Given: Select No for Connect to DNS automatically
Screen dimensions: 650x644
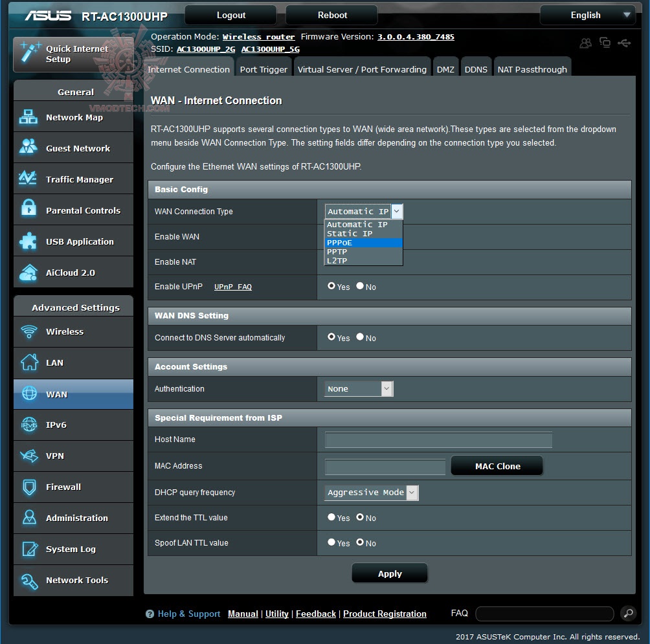Looking at the screenshot, I should click(360, 337).
